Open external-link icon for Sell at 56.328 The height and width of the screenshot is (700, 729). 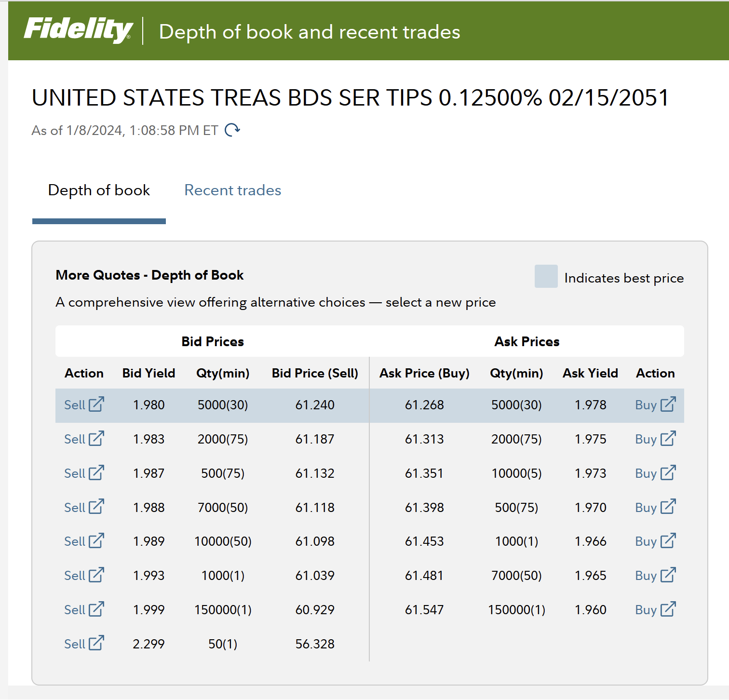[96, 643]
